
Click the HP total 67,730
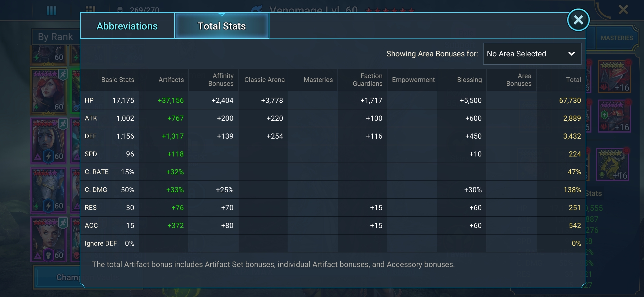[x=570, y=100]
